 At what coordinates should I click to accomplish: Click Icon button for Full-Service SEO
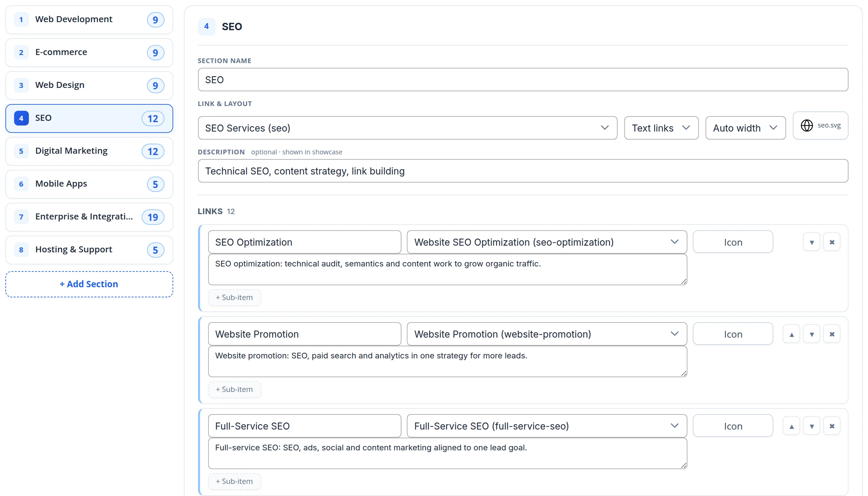733,426
